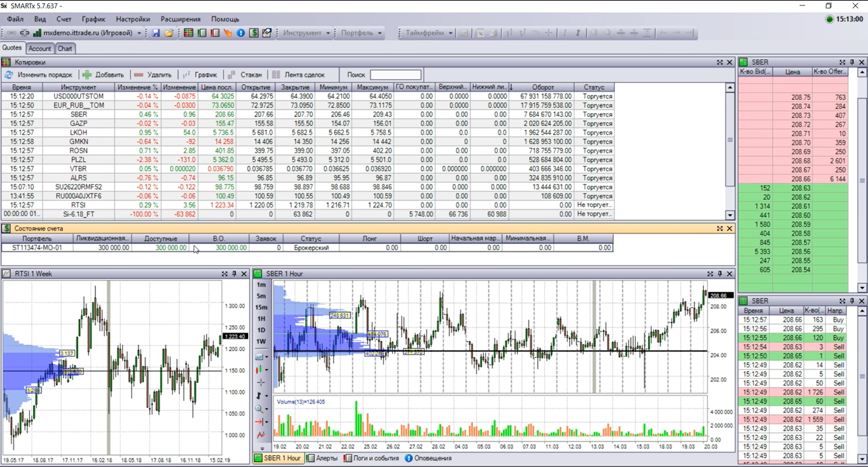Open the Помощь menu
868x467 pixels.
225,19
